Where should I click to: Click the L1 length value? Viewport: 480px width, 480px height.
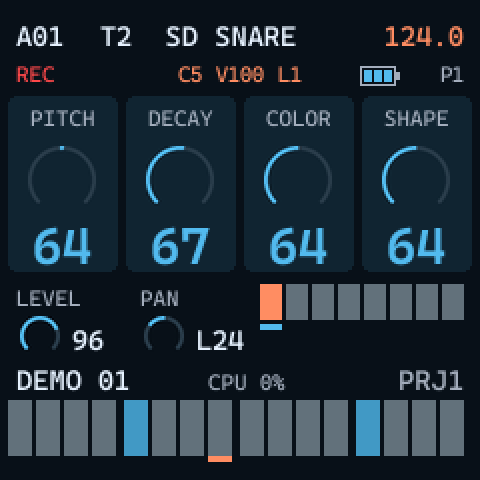pos(289,74)
